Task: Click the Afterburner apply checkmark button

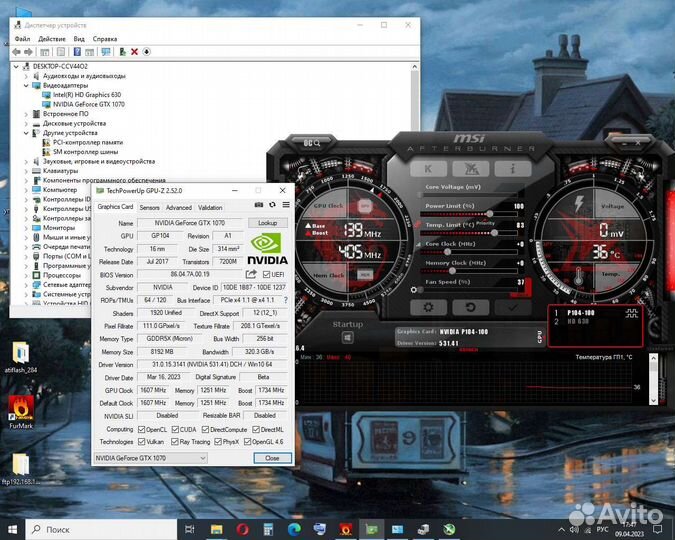Action: [x=513, y=307]
